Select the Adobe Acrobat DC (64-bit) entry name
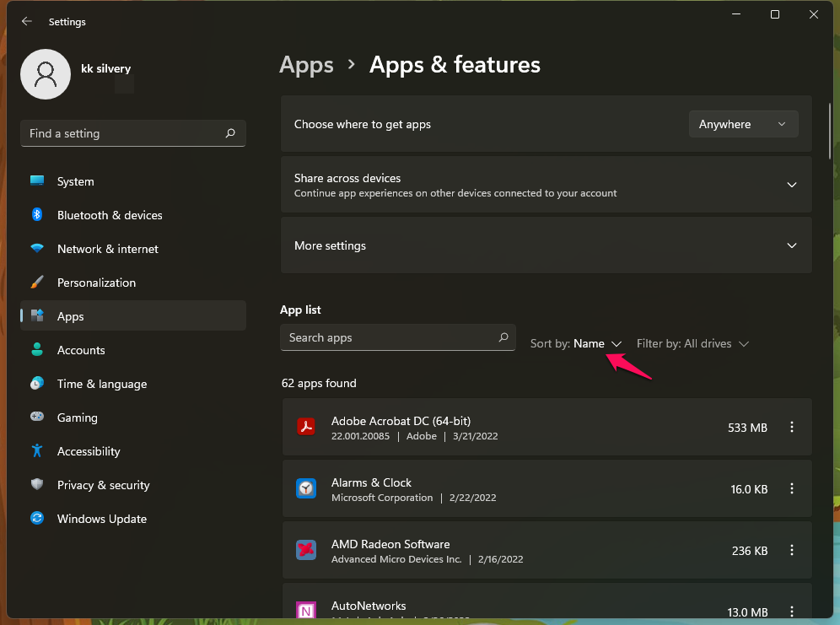840x625 pixels. coord(401,421)
